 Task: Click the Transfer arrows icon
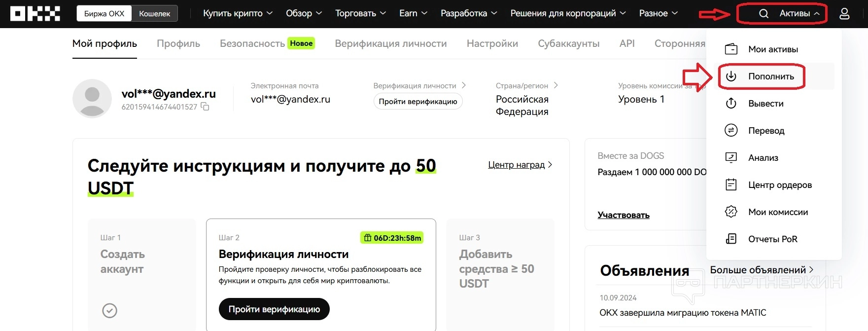731,131
